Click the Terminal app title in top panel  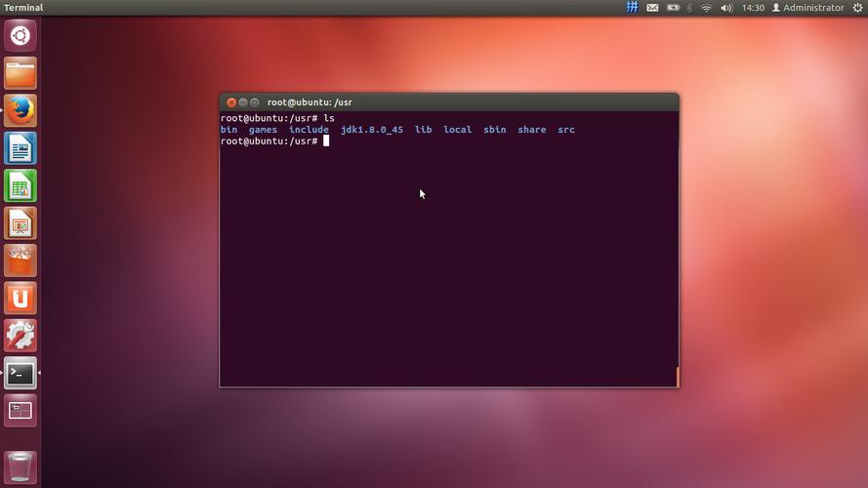(x=23, y=8)
